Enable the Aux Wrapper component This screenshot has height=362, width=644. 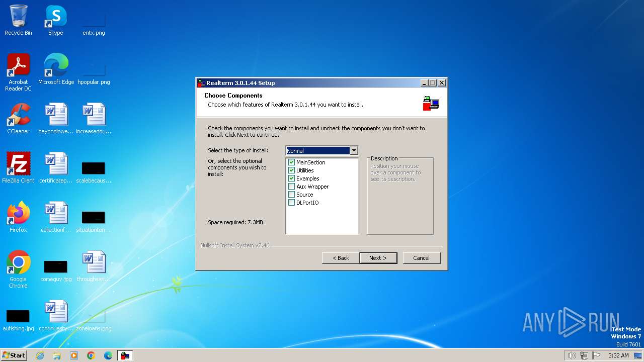(x=291, y=187)
